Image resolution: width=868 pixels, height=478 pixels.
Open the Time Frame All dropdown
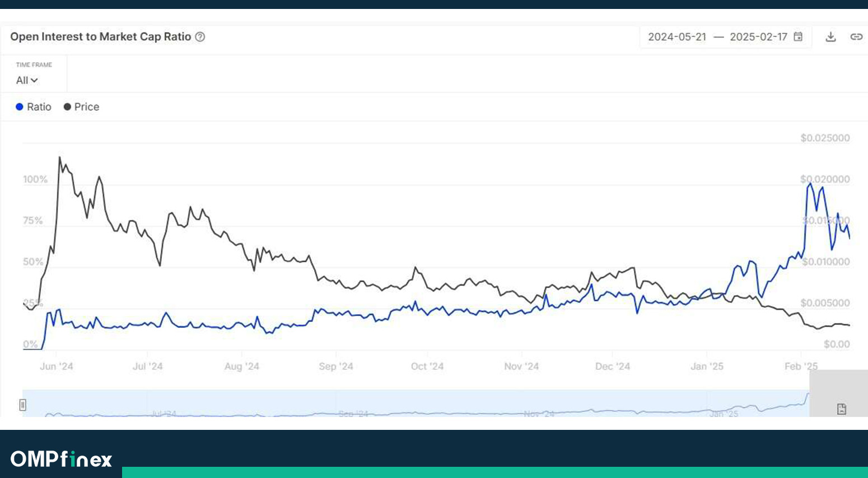(x=26, y=81)
